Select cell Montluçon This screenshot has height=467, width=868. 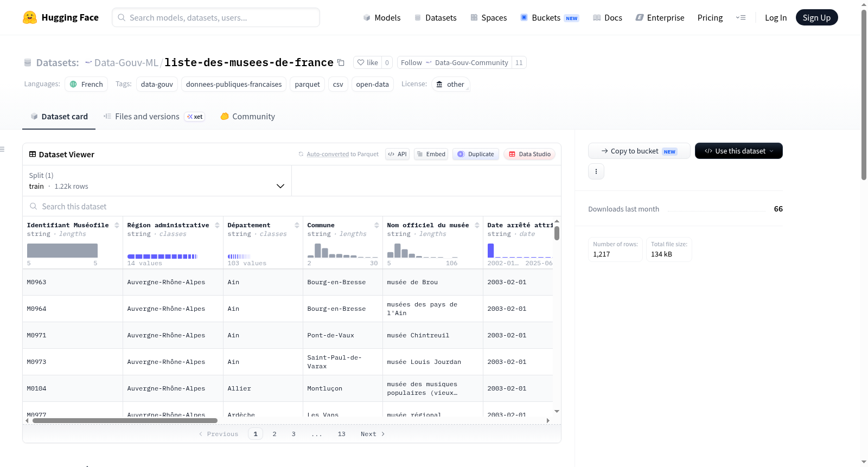tap(342, 388)
